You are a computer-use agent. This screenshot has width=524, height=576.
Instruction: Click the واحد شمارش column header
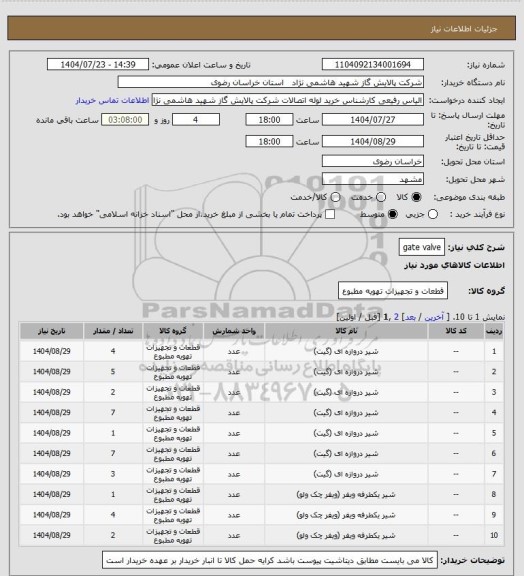234,331
